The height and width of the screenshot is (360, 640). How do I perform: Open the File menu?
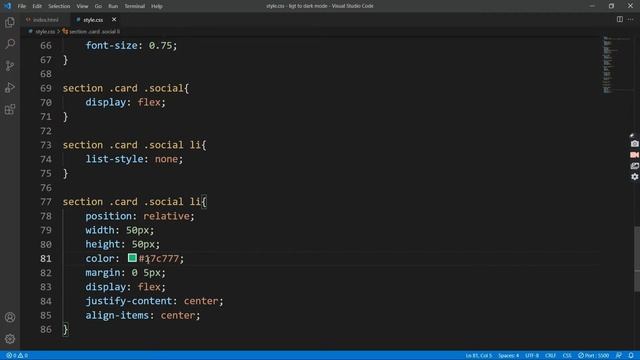click(22, 6)
